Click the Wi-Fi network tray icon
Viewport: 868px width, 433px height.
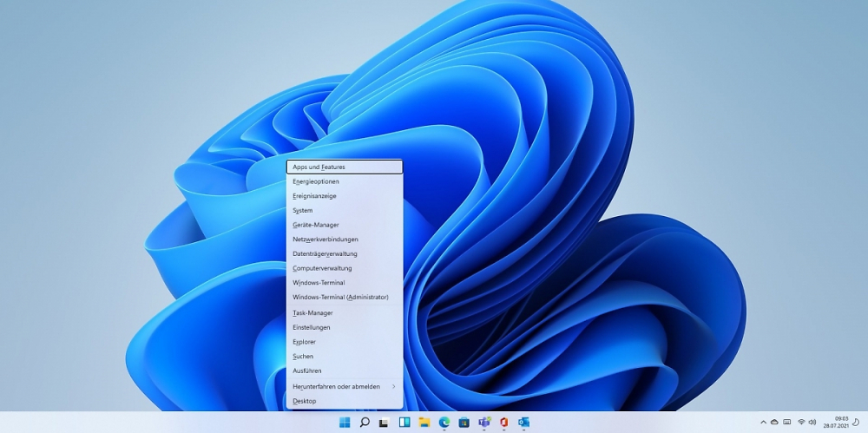pos(801,423)
